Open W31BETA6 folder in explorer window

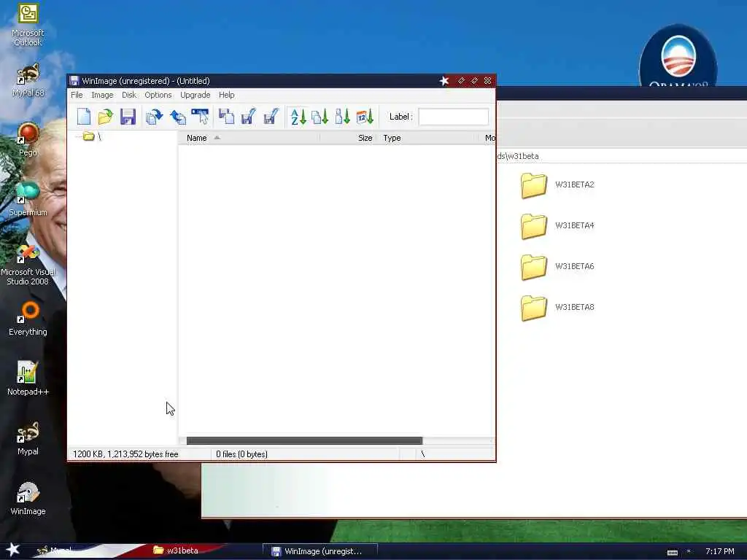pyautogui.click(x=557, y=267)
